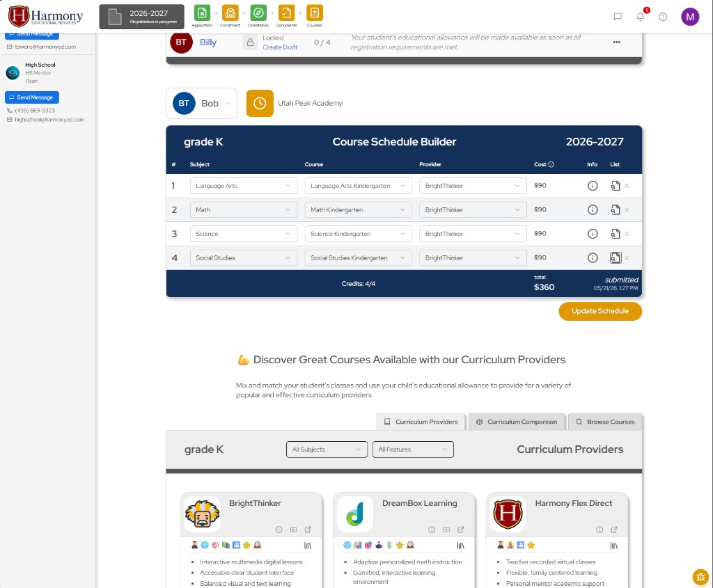Open DreamBox Learning external link icon
Screen dimensions: 713x588
461,530
